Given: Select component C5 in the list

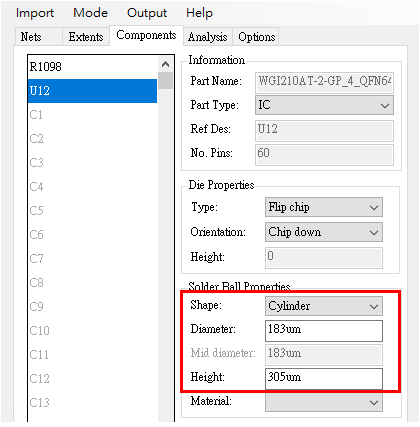Looking at the screenshot, I should [x=93, y=211].
